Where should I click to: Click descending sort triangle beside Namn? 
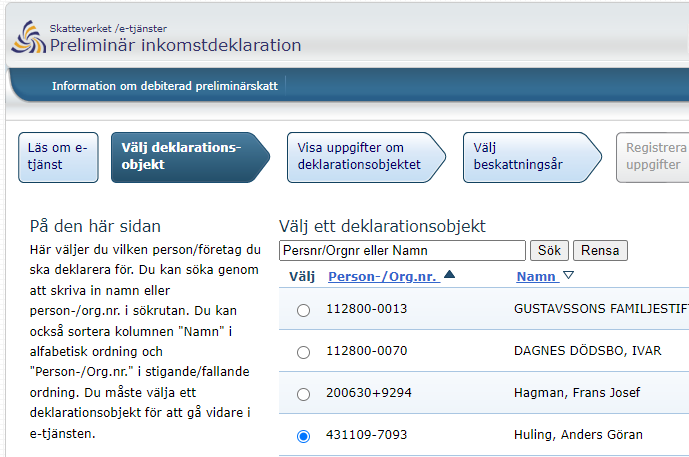point(569,276)
